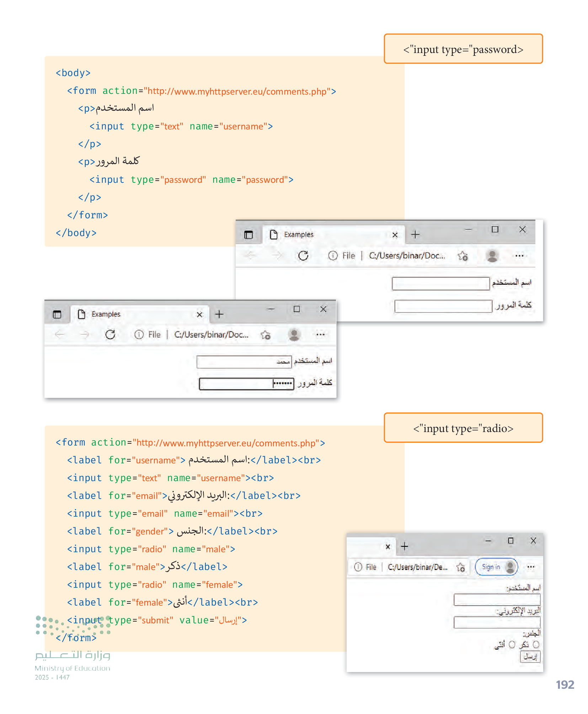
Task: Select the أنثى (female) radio button
Action: pyautogui.click(x=512, y=645)
